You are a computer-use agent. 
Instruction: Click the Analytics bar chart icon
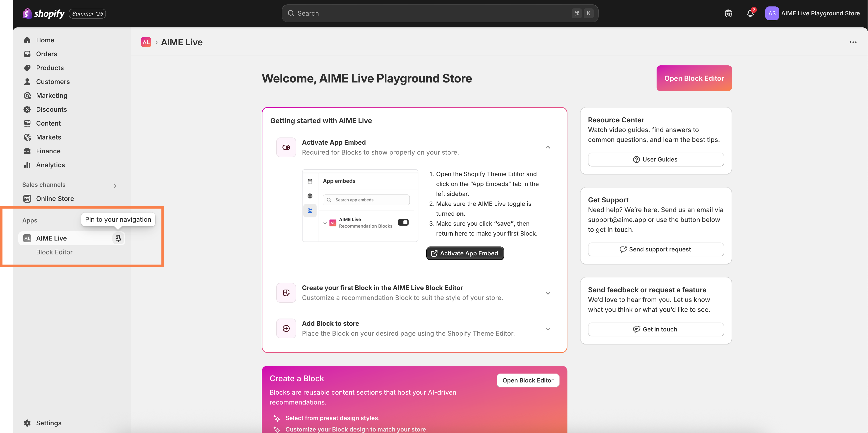coord(27,165)
